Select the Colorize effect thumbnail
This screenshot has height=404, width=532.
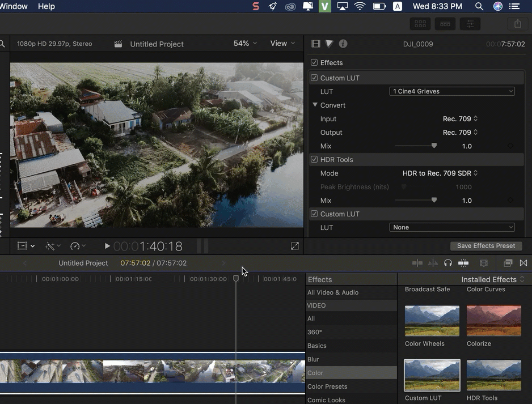point(493,320)
